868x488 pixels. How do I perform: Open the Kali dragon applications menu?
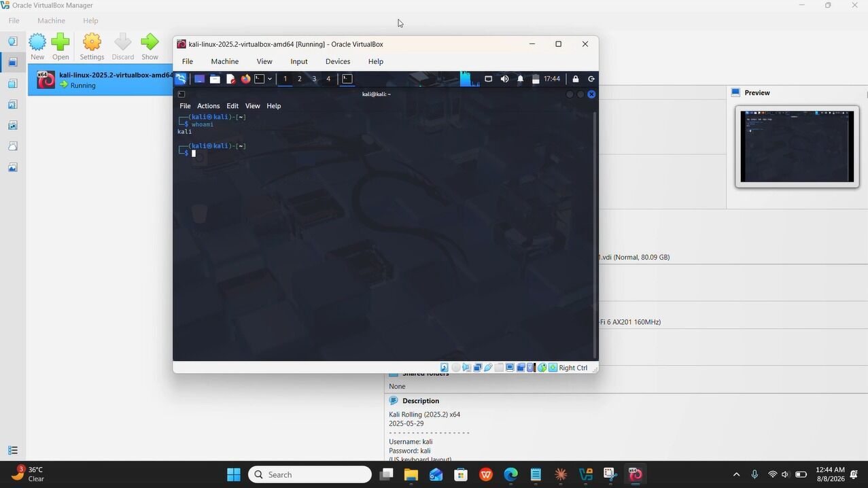pos(181,79)
